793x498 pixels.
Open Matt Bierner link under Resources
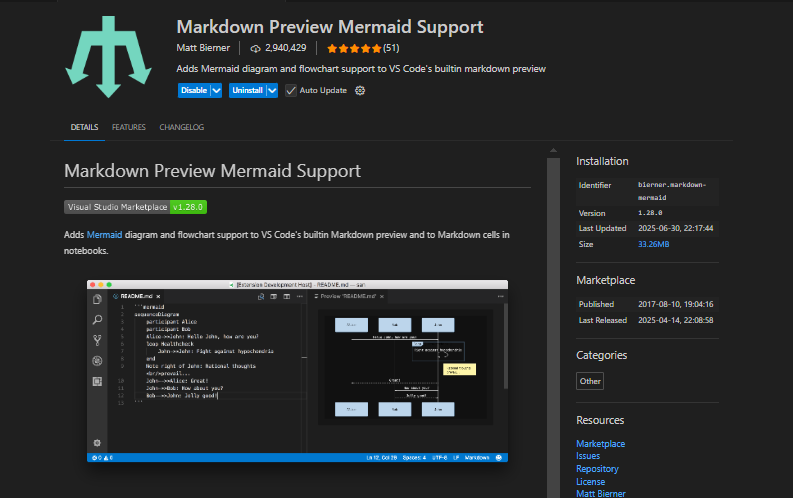[601, 493]
